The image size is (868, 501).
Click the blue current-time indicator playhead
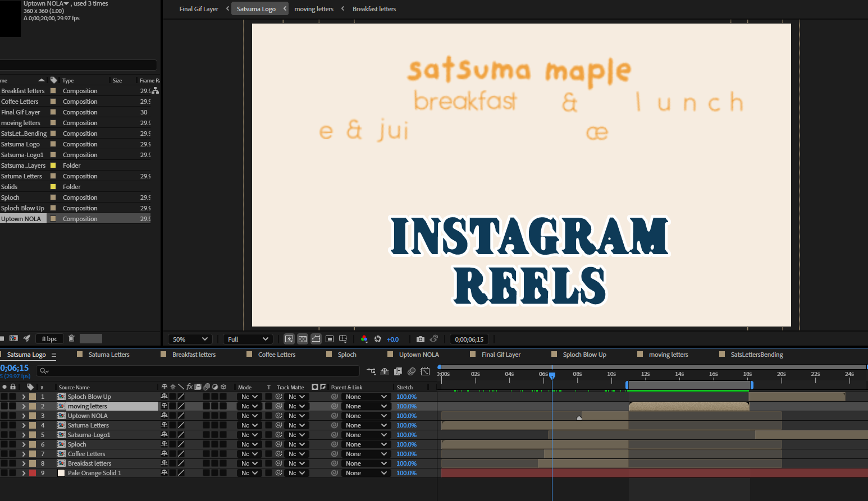pyautogui.click(x=552, y=375)
